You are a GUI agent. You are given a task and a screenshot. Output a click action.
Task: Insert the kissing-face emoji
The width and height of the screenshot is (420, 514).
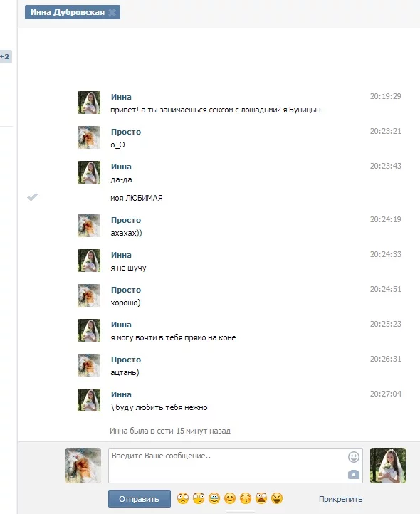pyautogui.click(x=246, y=498)
